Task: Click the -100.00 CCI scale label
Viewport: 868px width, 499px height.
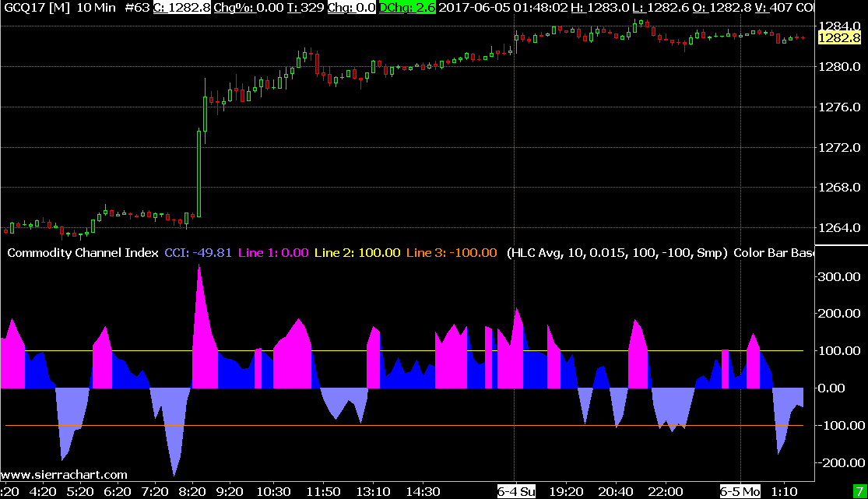Action: [x=840, y=425]
